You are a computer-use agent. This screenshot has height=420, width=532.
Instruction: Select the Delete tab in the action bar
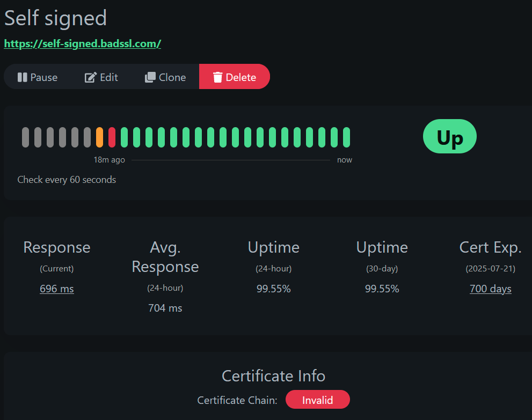(x=235, y=77)
